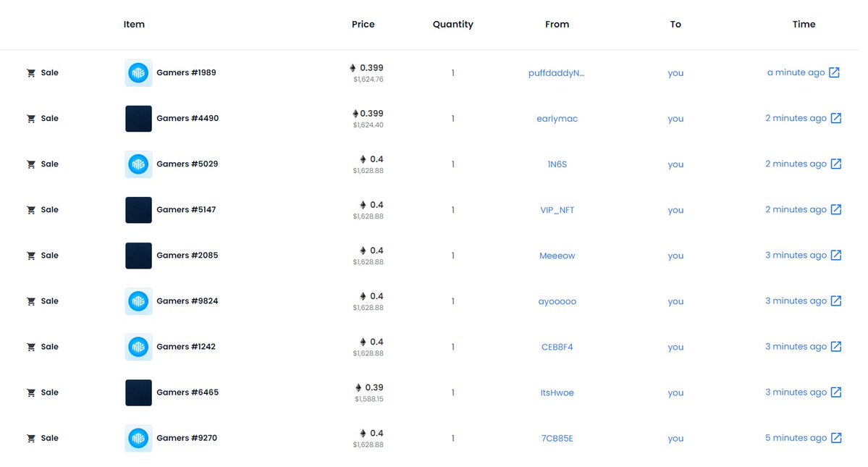Click the '5 minutes ago' timestamp link
868x467 pixels.
(796, 438)
